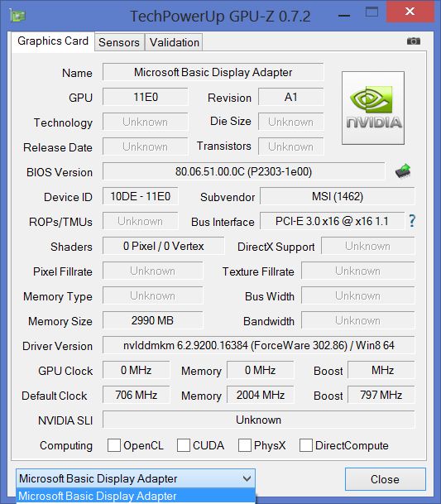Close window with red X button
This screenshot has width=441, height=504.
(410, 12)
